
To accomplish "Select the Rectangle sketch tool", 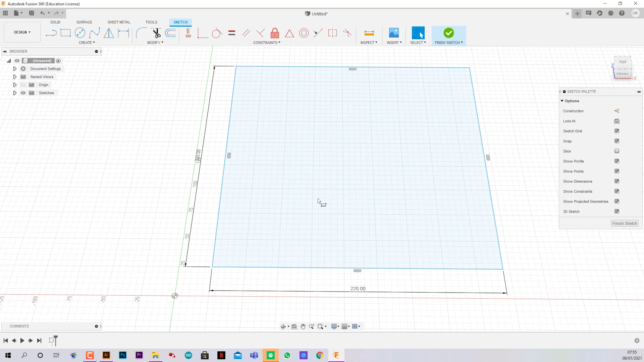I will click(65, 33).
